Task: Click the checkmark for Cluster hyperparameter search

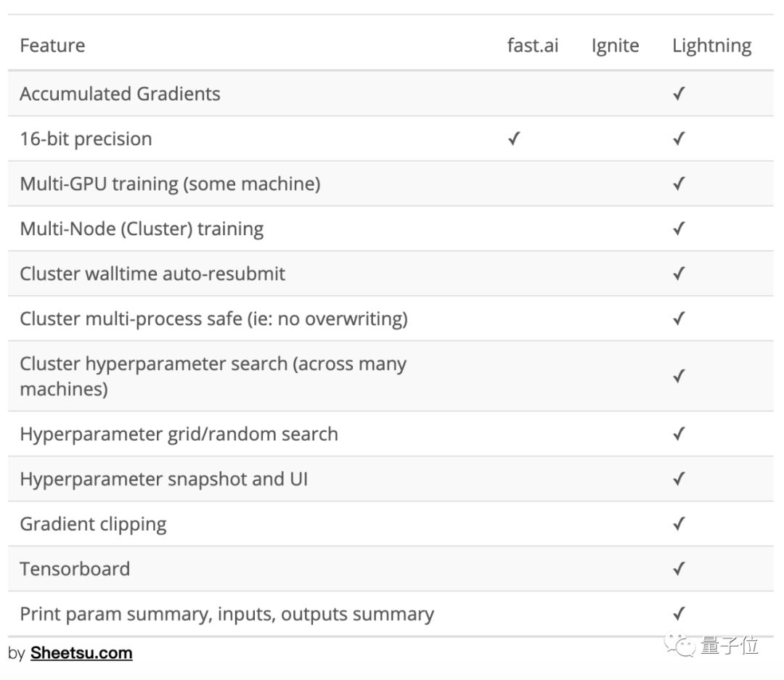Action: [x=679, y=376]
